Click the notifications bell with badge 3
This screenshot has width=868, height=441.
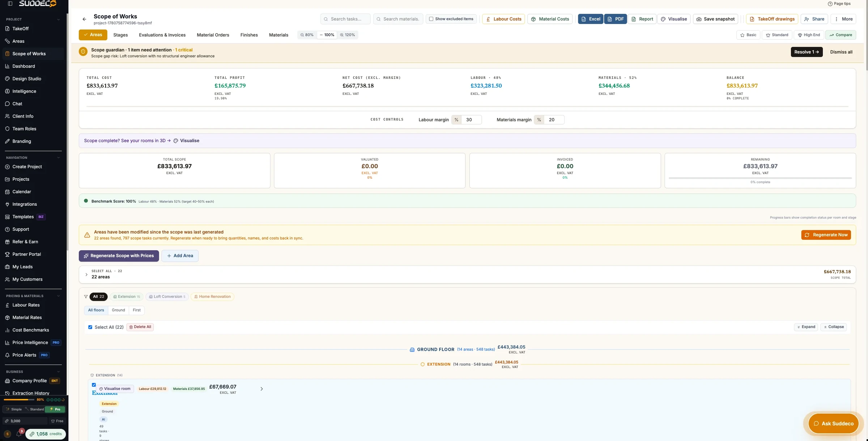coord(19,433)
